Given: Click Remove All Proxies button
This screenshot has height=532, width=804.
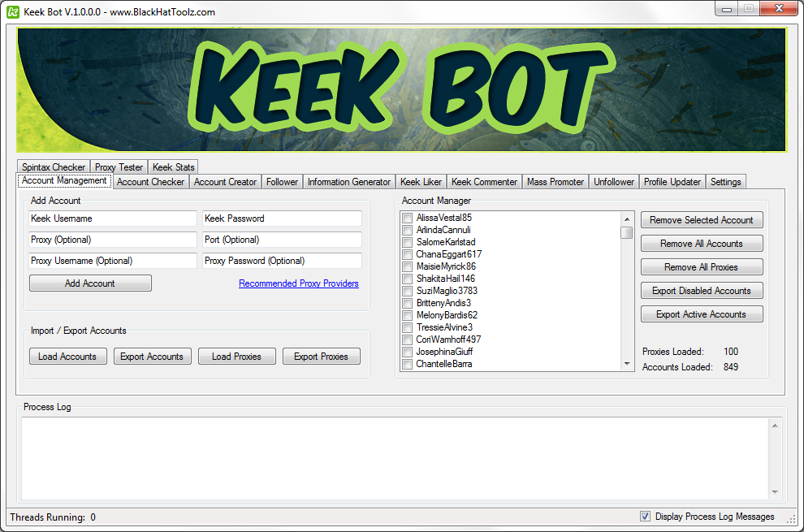Looking at the screenshot, I should click(702, 267).
